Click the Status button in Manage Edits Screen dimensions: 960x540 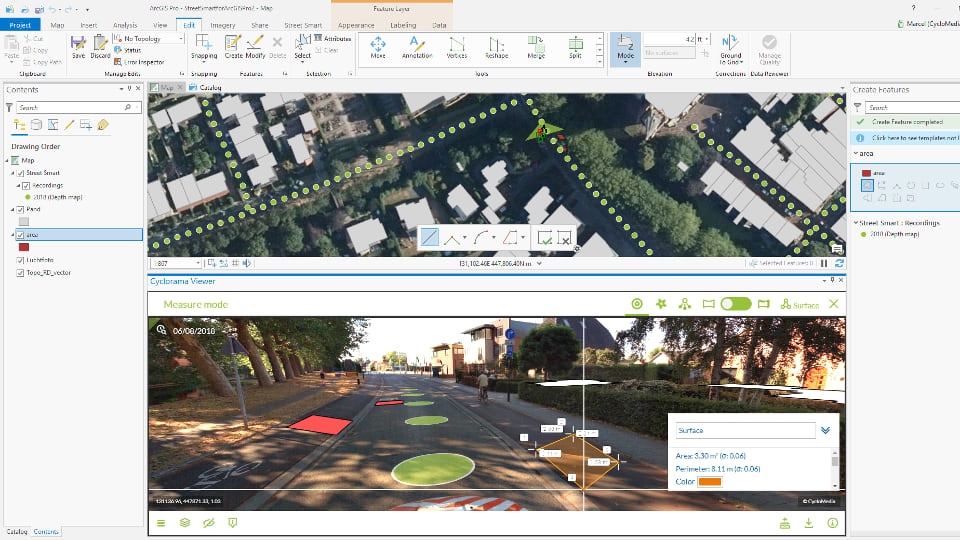(128, 50)
